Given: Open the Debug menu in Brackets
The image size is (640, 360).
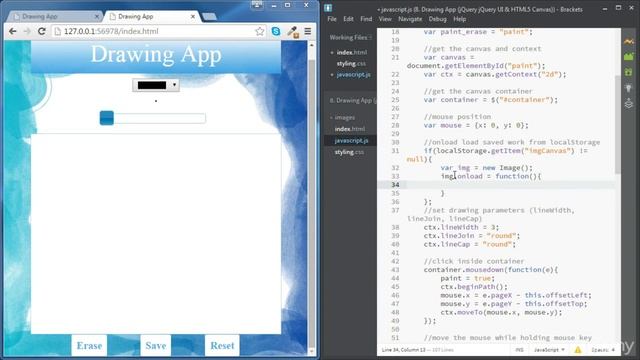Looking at the screenshot, I should click(x=437, y=19).
